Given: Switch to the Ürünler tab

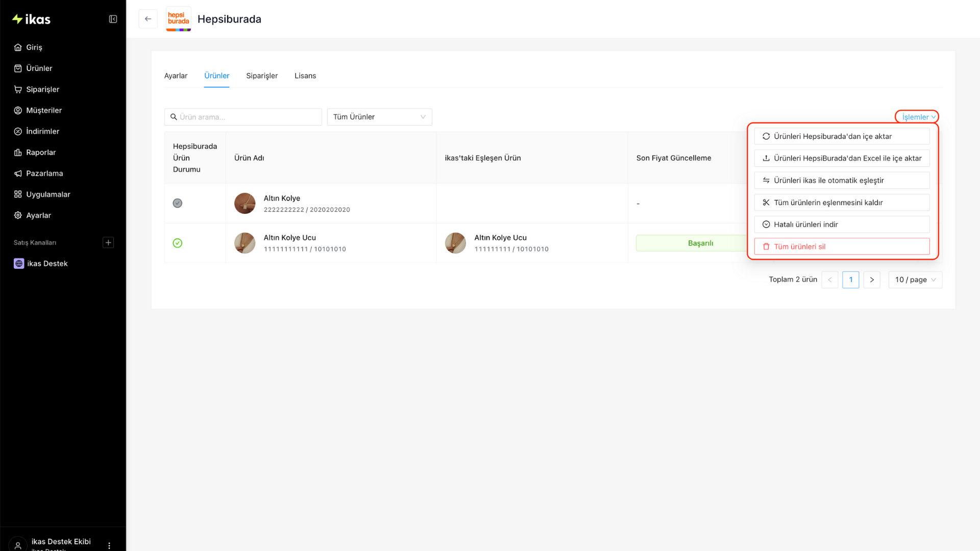Looking at the screenshot, I should (x=216, y=76).
